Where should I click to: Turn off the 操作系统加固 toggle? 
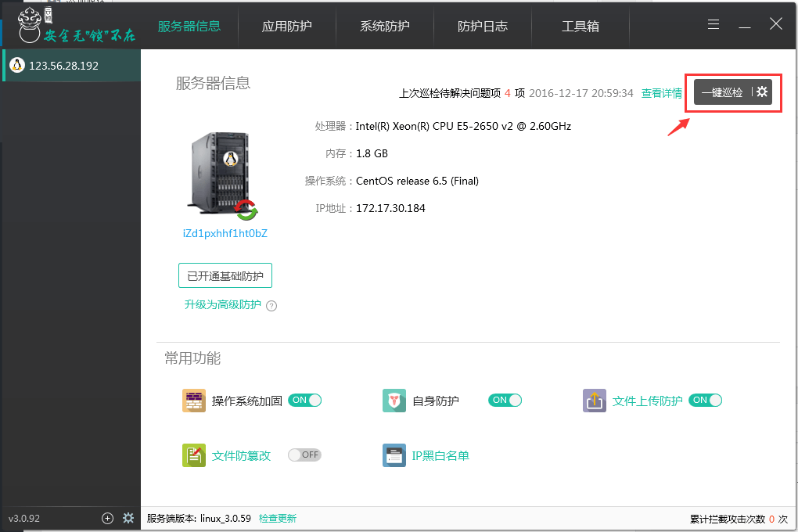tap(305, 400)
